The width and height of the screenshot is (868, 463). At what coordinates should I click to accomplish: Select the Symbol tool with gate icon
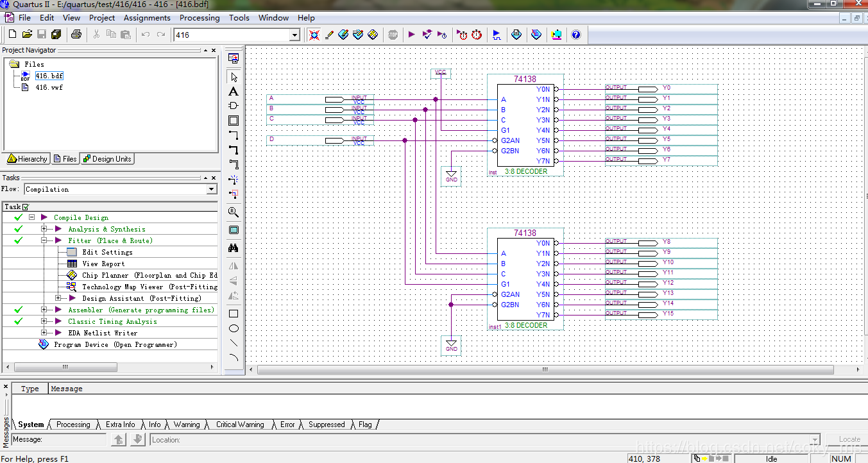point(234,106)
